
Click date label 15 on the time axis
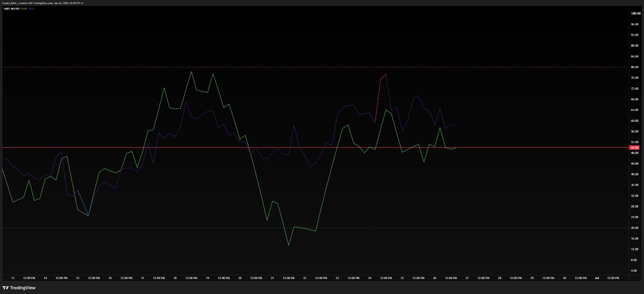(78, 278)
